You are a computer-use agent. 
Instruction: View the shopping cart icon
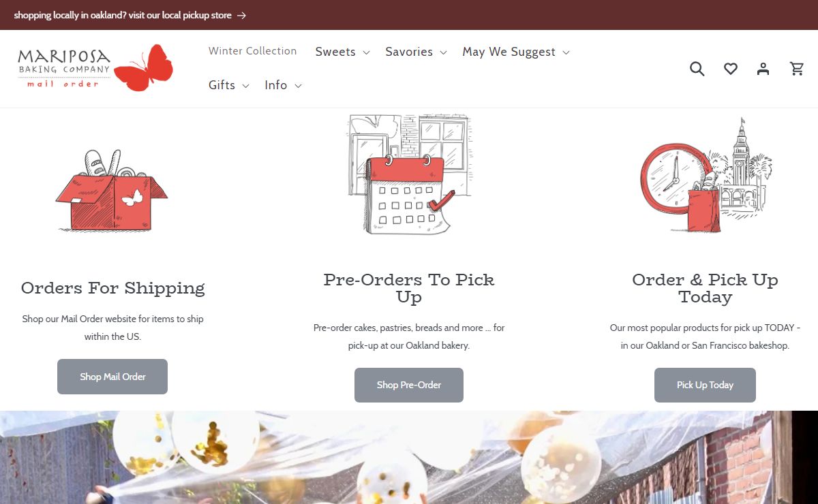[797, 69]
